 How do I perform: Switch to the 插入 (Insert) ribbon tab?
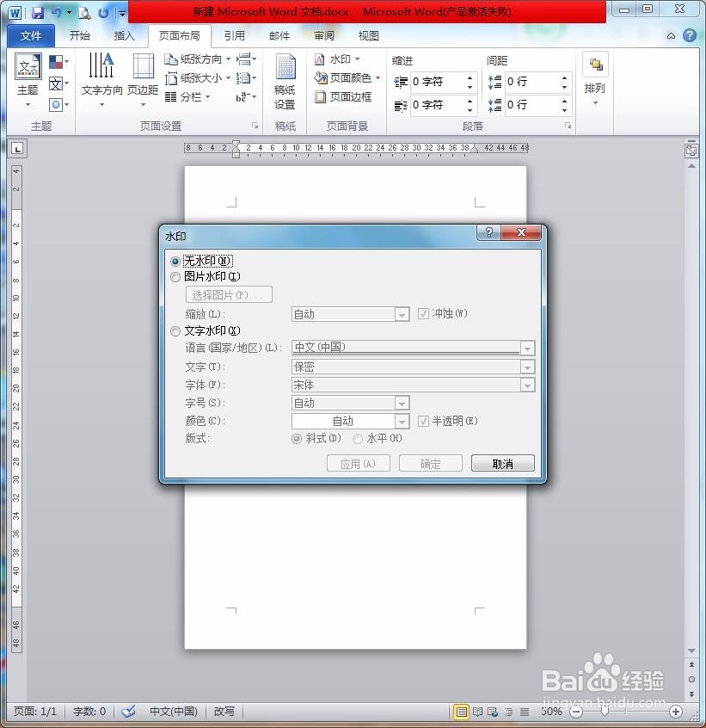(x=125, y=35)
